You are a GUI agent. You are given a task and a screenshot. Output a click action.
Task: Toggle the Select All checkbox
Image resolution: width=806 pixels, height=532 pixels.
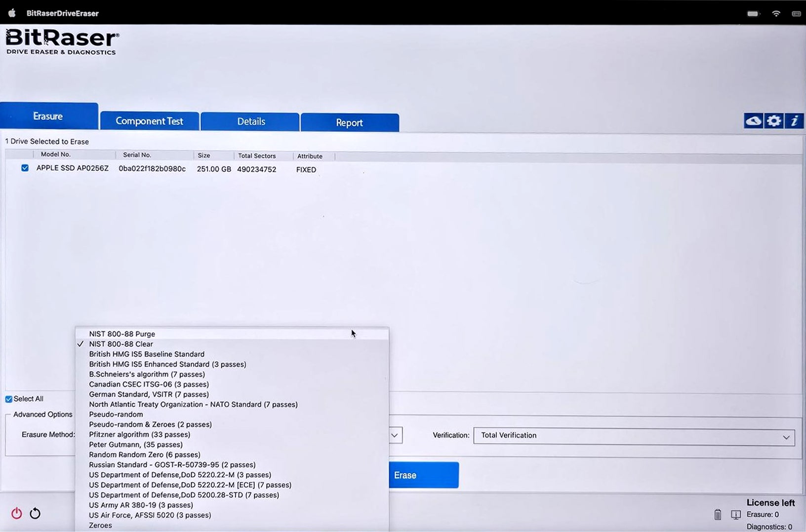tap(9, 399)
